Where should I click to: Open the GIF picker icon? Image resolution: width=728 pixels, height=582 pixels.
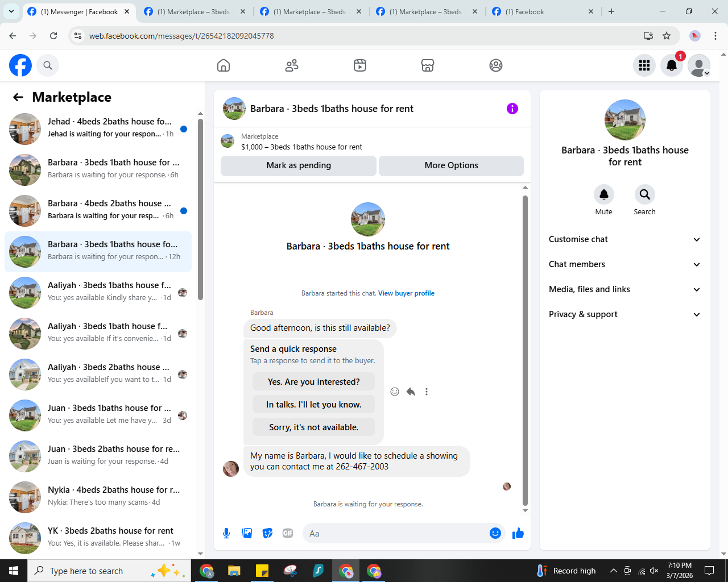[x=288, y=533]
